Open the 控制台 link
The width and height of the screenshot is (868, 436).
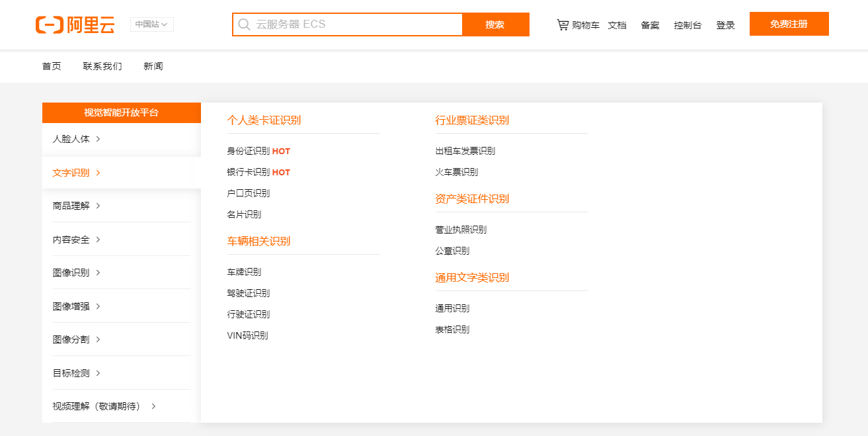point(688,25)
